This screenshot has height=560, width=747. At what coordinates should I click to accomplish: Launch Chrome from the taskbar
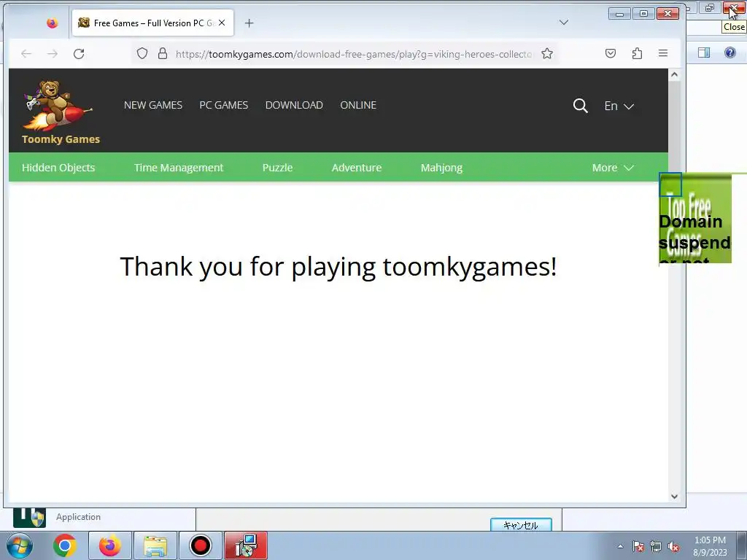[x=65, y=545]
